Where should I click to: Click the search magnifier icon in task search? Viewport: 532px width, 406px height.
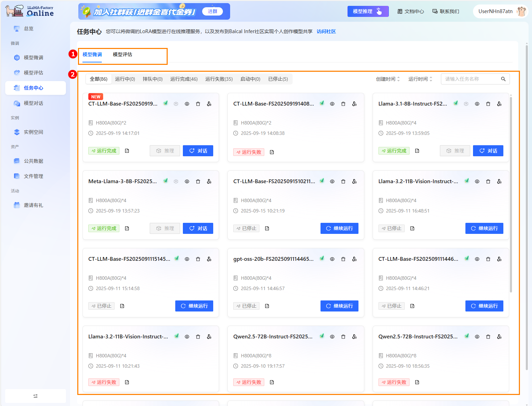[x=503, y=79]
